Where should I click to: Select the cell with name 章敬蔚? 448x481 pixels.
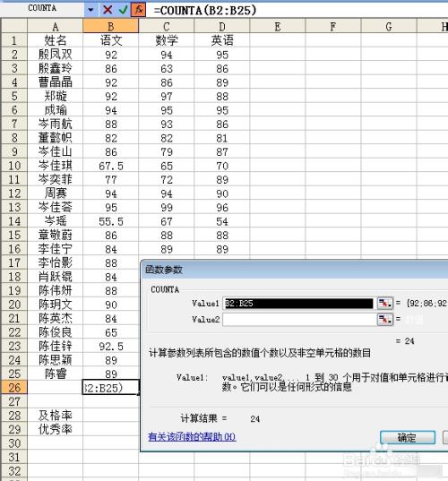pyautogui.click(x=56, y=235)
